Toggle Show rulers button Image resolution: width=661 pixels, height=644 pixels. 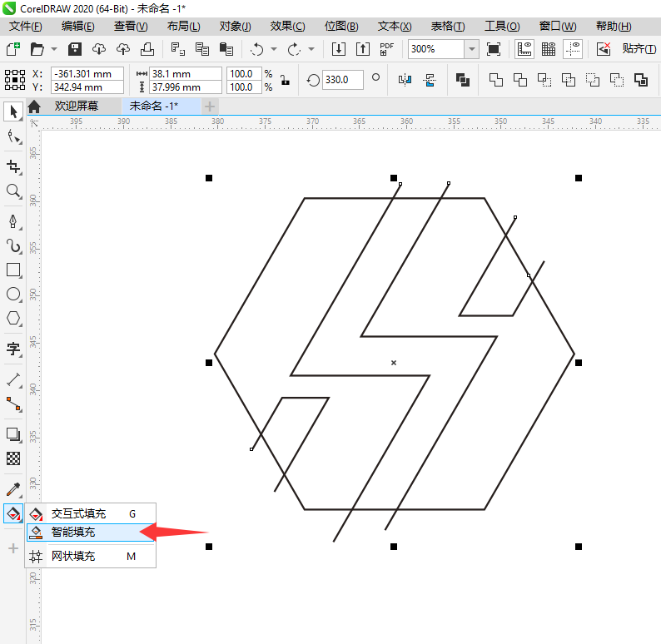click(x=524, y=49)
